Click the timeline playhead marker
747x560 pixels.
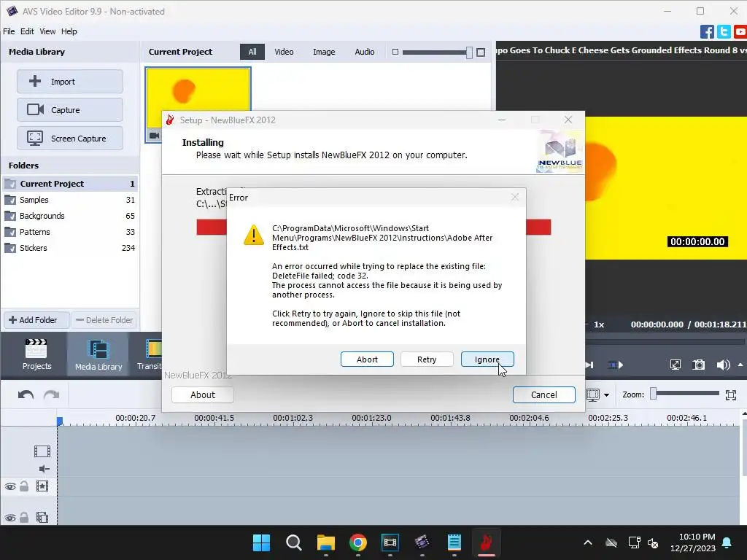pos(60,421)
